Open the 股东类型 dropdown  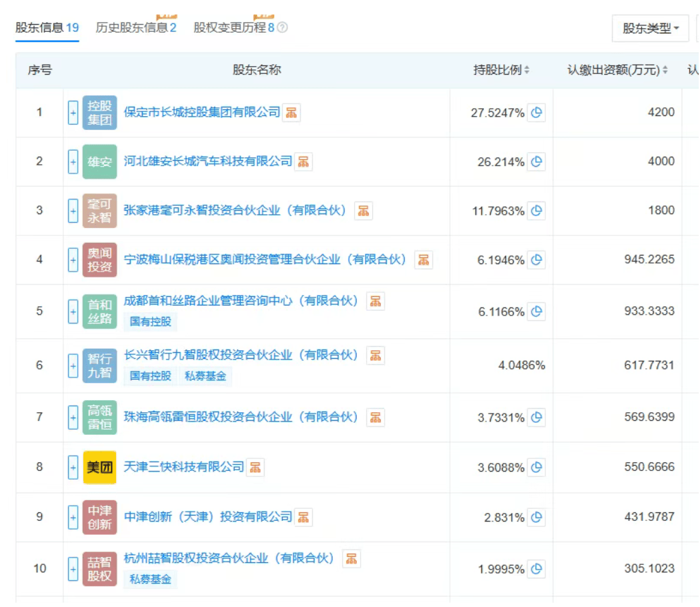[x=649, y=28]
